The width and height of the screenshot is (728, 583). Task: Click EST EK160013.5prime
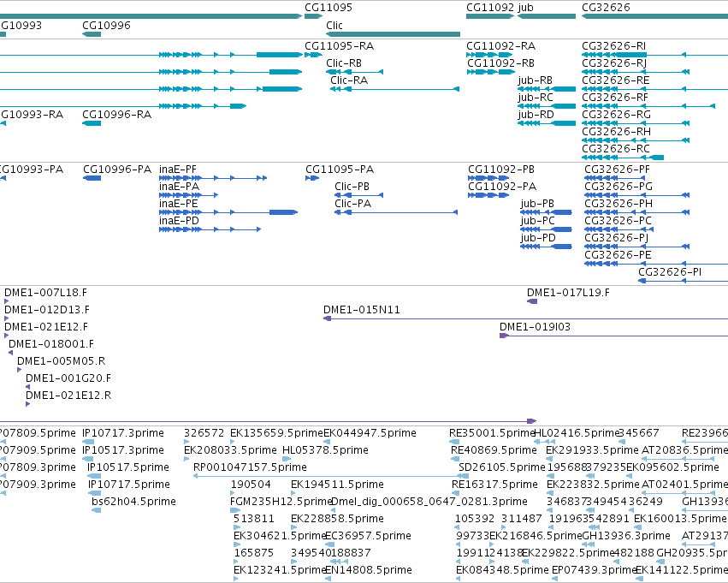click(680, 519)
